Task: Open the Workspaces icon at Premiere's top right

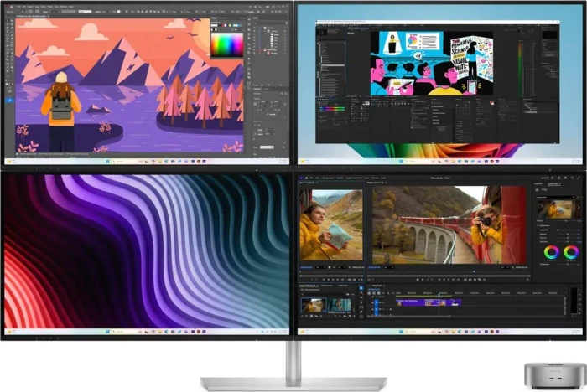Action: (x=553, y=178)
